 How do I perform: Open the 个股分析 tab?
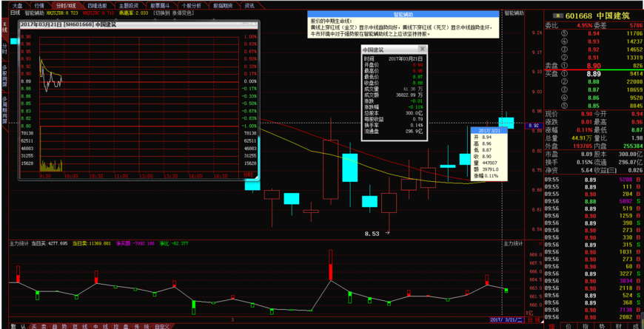pos(192,6)
